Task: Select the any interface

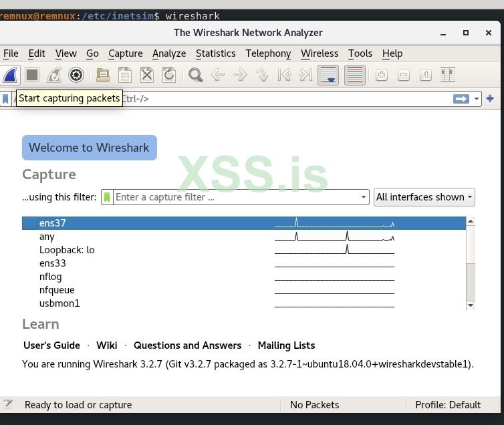Action: pos(244,237)
